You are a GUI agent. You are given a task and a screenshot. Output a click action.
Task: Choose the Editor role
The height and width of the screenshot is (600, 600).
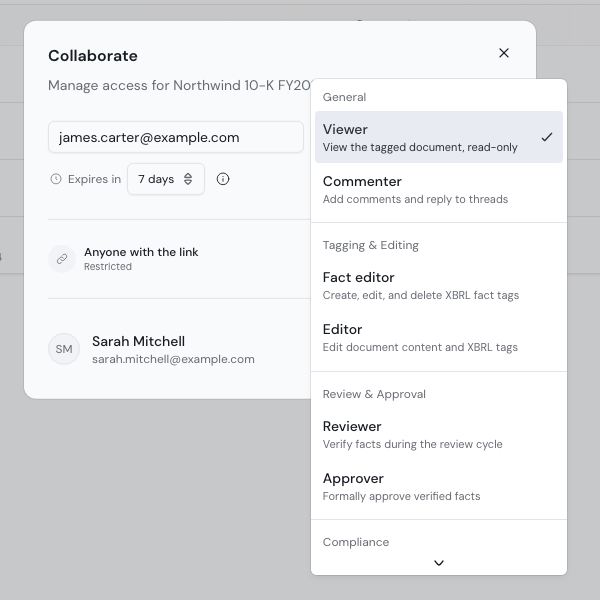(439, 338)
